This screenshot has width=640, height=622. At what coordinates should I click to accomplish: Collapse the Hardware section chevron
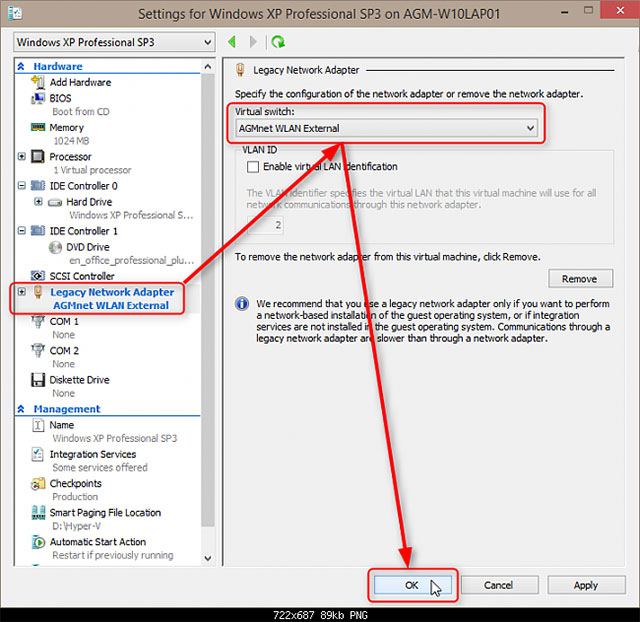click(21, 66)
